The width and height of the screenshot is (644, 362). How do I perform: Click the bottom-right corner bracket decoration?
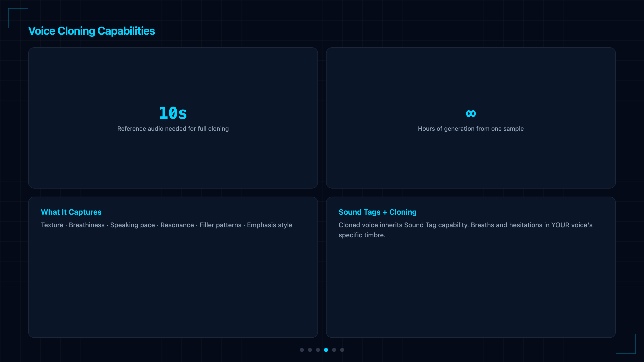626,344
